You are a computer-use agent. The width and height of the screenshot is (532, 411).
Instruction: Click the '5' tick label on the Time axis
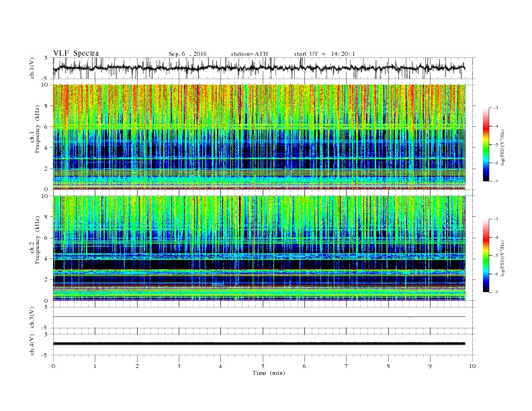tap(263, 366)
